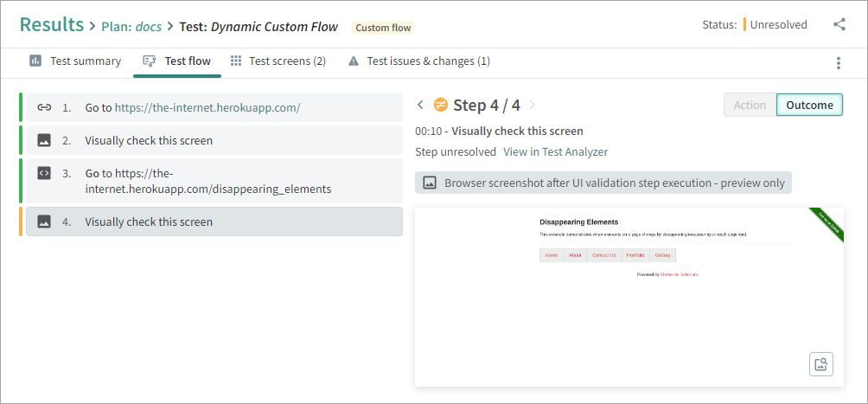Viewport: 868px width, 404px height.
Task: Select the Outcome view toggle
Action: 809,106
